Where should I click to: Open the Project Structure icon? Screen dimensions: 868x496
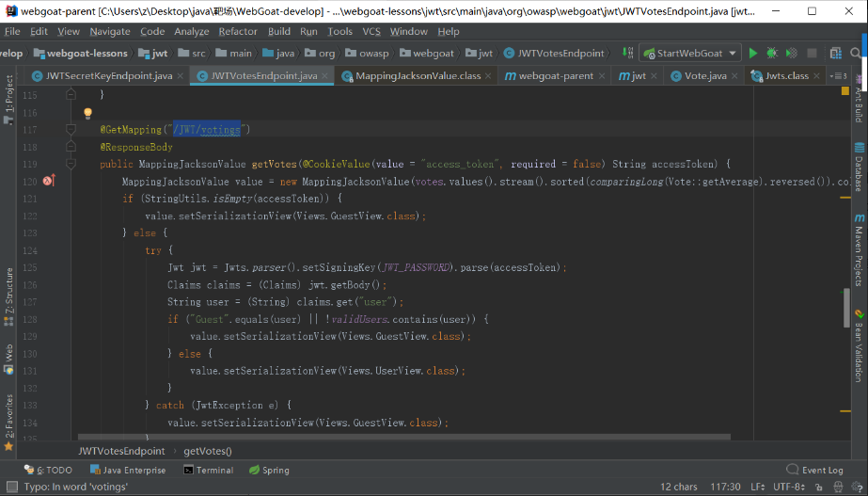click(836, 54)
